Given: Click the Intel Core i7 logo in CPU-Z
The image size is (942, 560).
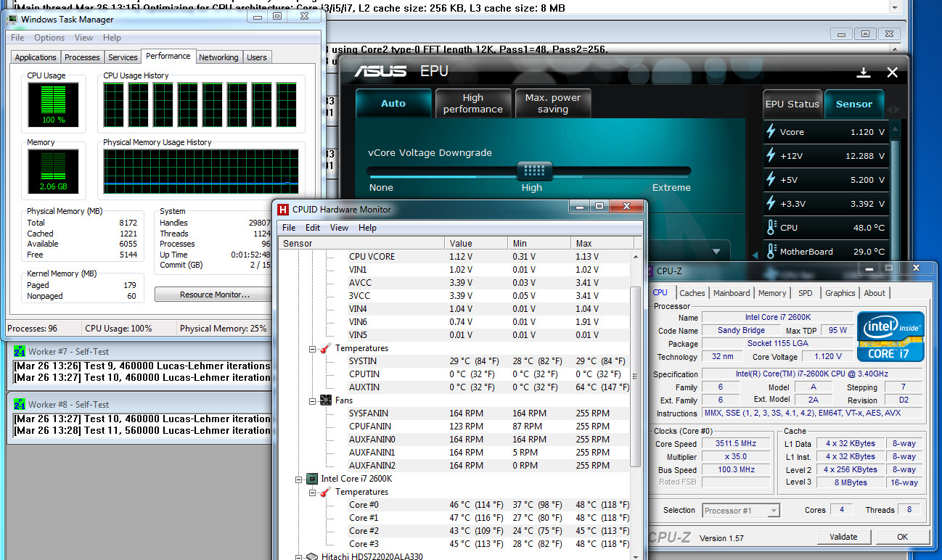Looking at the screenshot, I should [890, 337].
